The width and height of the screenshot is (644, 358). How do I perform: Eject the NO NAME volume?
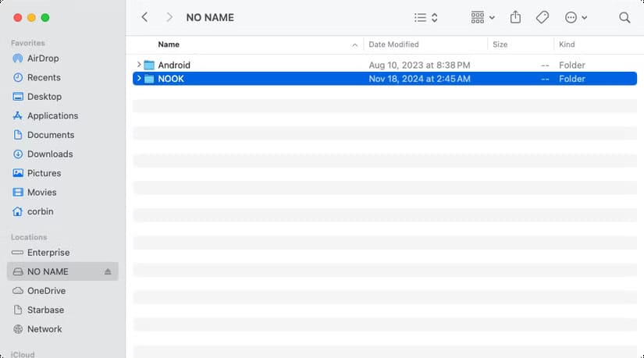(108, 271)
